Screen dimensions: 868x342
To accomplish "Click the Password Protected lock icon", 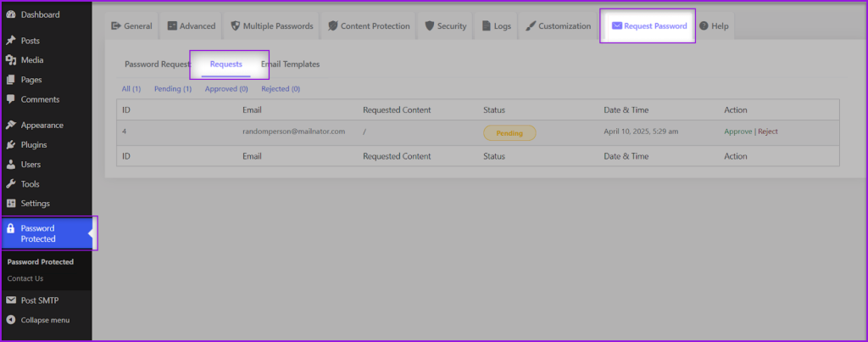I will coord(10,228).
